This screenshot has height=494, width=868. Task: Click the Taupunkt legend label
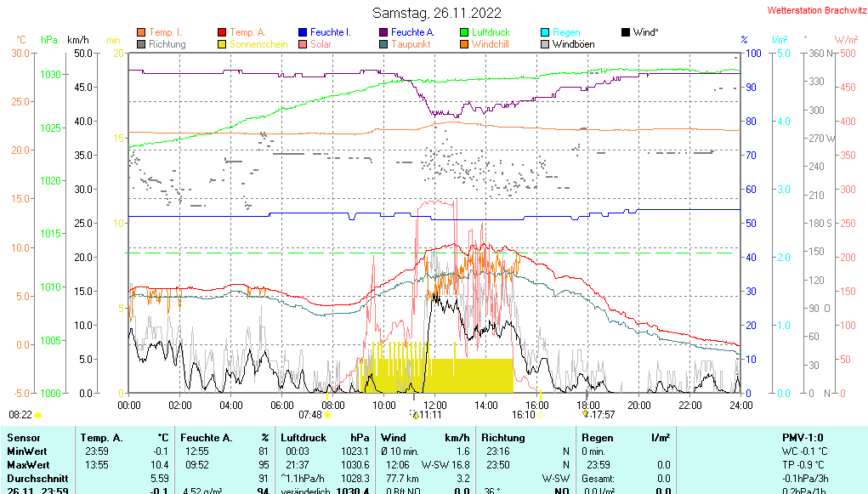[x=411, y=44]
